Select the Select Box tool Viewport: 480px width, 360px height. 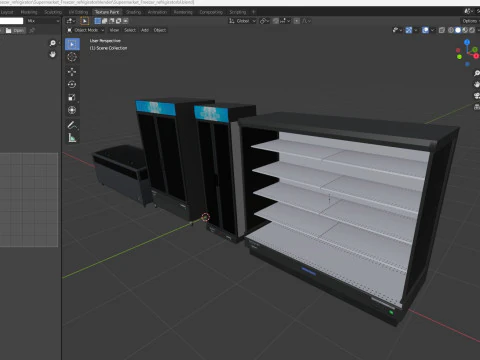click(72, 44)
